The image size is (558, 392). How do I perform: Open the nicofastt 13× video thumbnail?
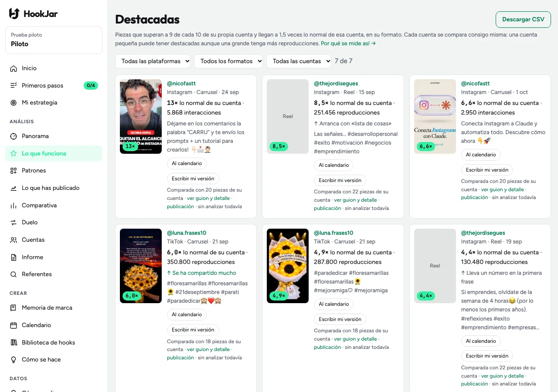141,116
